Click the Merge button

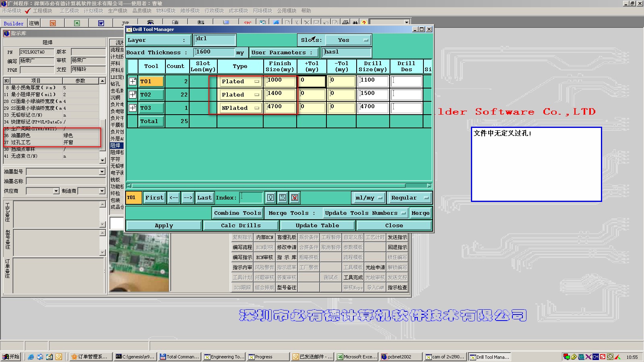(x=421, y=213)
